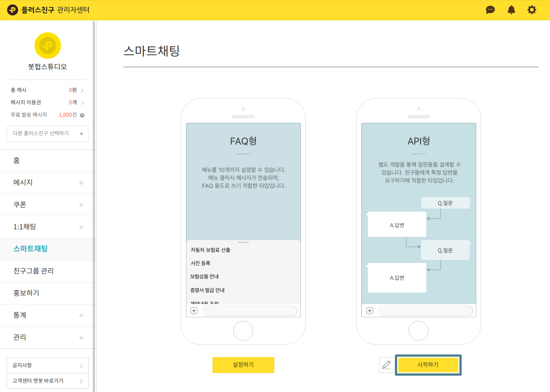Go to 홈 in sidebar
This screenshot has width=550, height=392.
pyautogui.click(x=46, y=160)
